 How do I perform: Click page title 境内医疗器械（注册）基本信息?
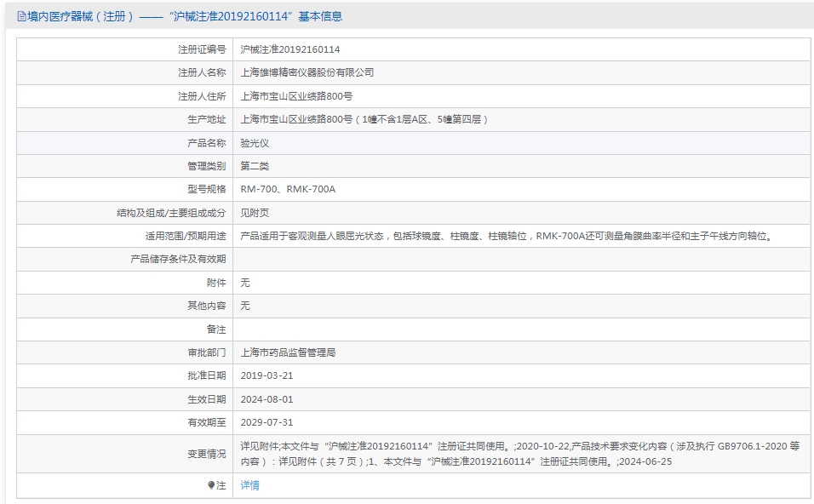(184, 17)
